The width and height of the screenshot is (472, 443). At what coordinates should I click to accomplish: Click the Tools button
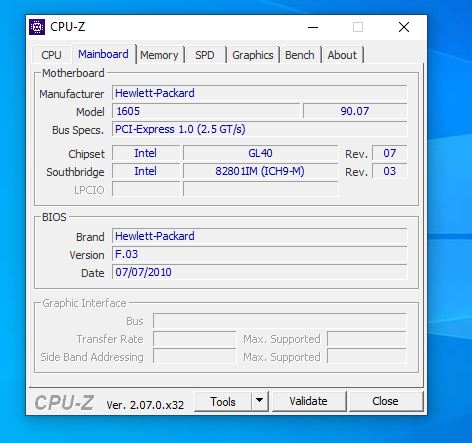click(x=223, y=401)
